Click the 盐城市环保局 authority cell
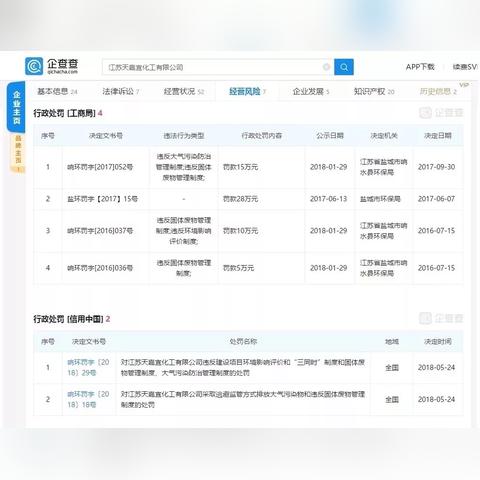This screenshot has height=480, width=480. click(x=380, y=199)
